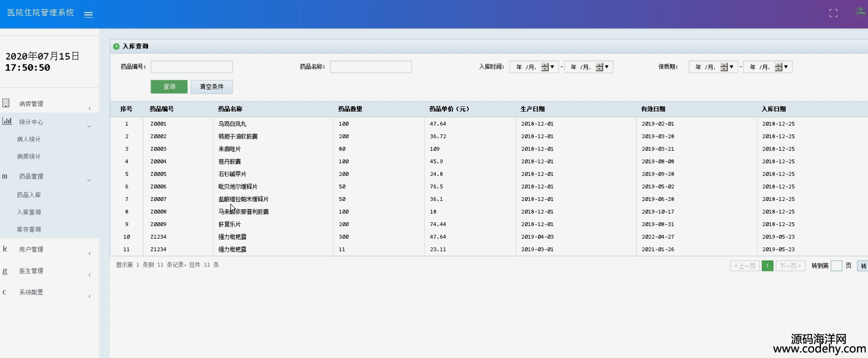
Task: Expand the 用户管理 menu chevron
Action: coord(89,253)
